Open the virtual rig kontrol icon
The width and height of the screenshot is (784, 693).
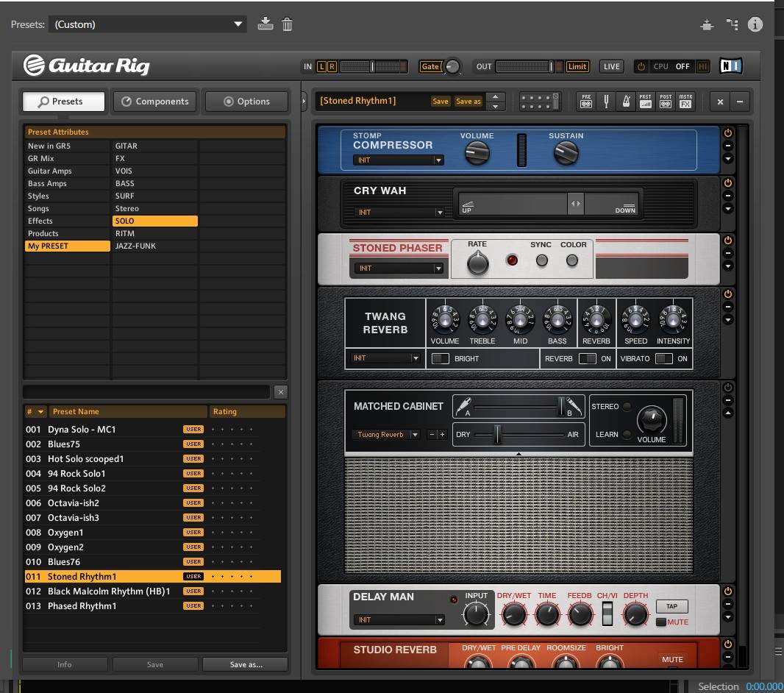click(x=541, y=102)
